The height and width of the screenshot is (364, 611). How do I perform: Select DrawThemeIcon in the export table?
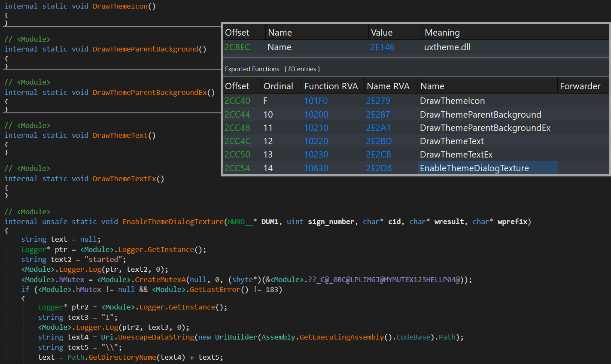coord(453,101)
